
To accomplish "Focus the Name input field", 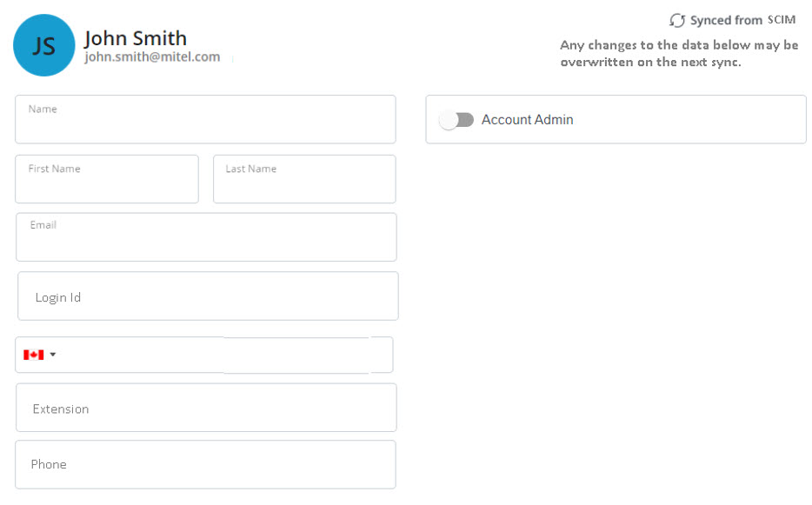I will [205, 127].
